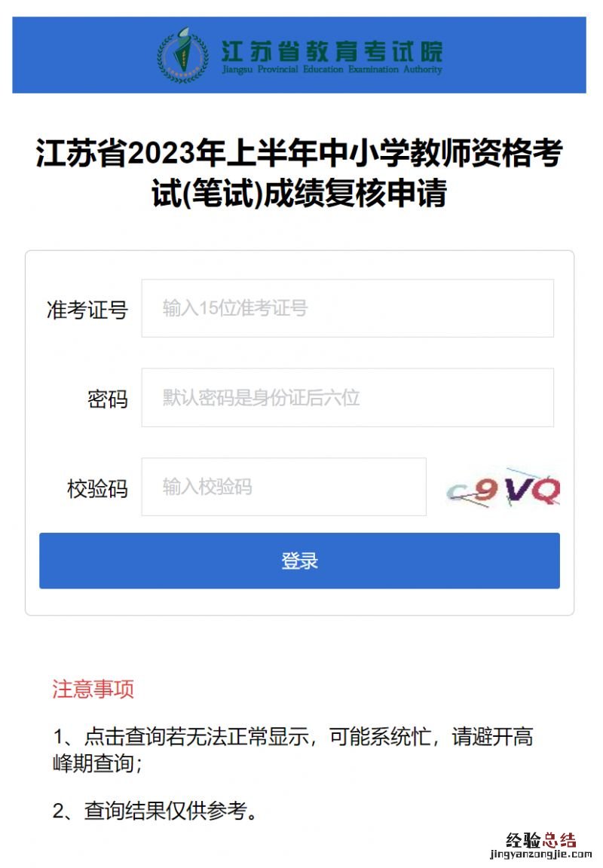Focus the 密码 password input field

[347, 398]
